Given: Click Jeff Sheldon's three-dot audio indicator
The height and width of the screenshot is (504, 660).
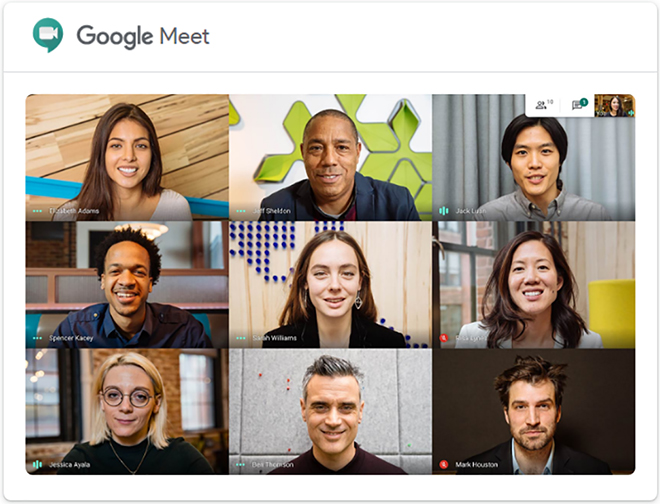Looking at the screenshot, I should point(241,211).
